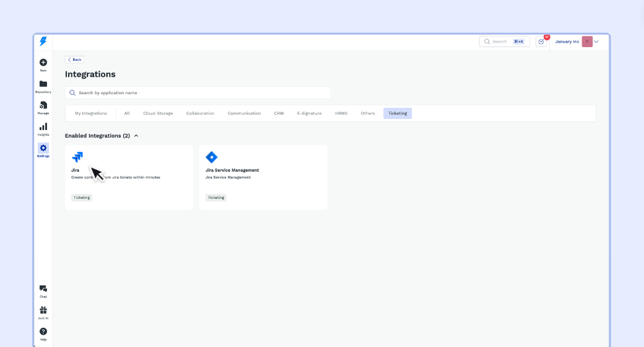This screenshot has height=347, width=644.
Task: Switch to the My Integrations tab
Action: pos(90,113)
